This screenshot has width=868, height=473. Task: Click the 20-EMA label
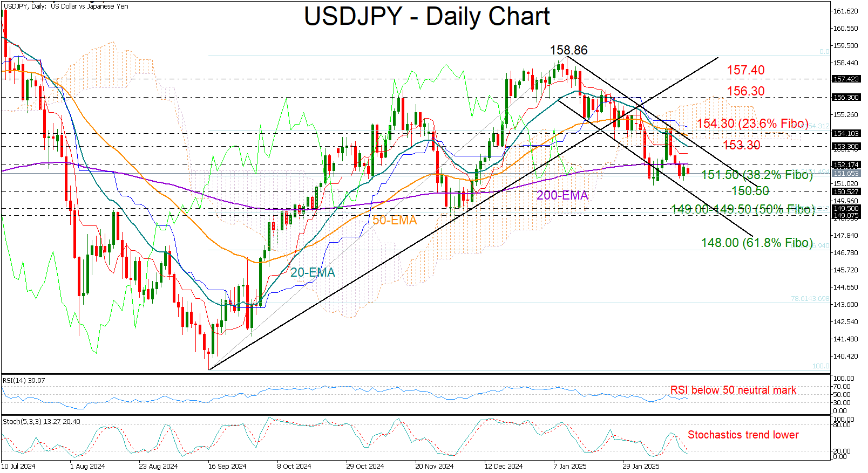coord(313,273)
